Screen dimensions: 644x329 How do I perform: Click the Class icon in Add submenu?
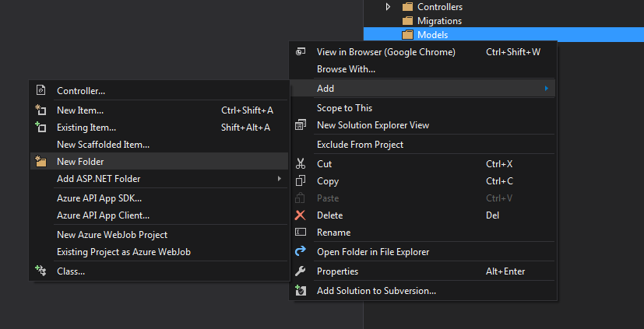coord(41,271)
